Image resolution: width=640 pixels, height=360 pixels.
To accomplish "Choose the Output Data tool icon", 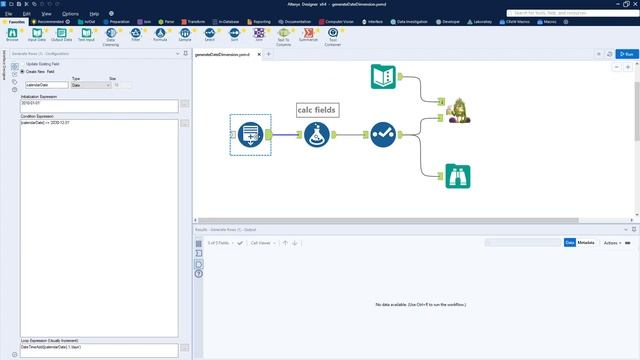I will pyautogui.click(x=62, y=33).
